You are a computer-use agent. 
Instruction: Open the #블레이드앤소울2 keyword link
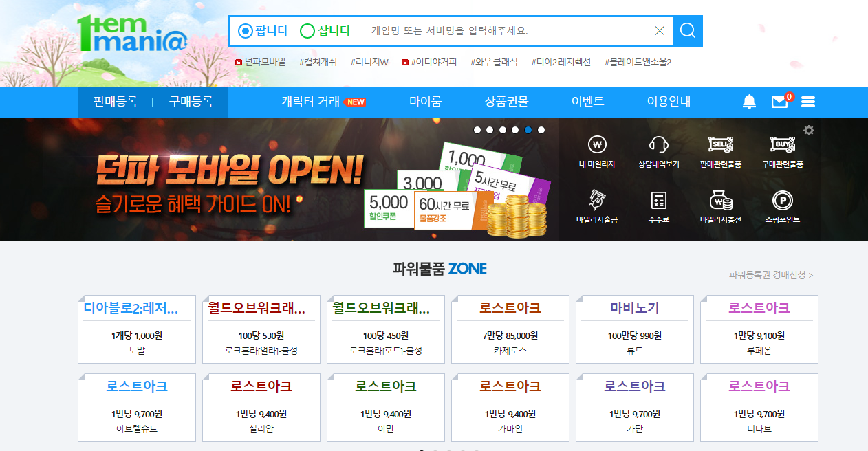pyautogui.click(x=638, y=62)
